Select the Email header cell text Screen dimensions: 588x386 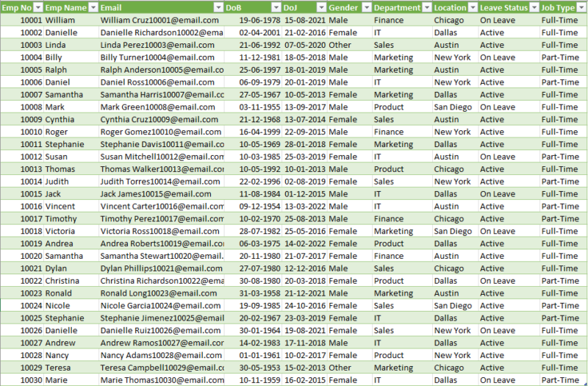click(x=111, y=8)
